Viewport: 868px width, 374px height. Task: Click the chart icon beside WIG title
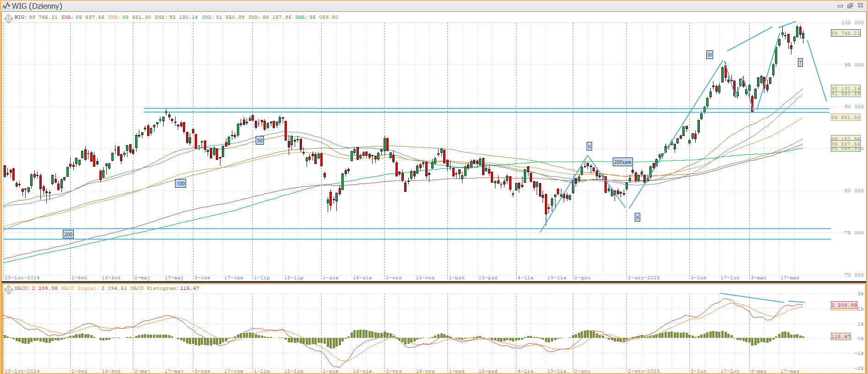(6, 6)
